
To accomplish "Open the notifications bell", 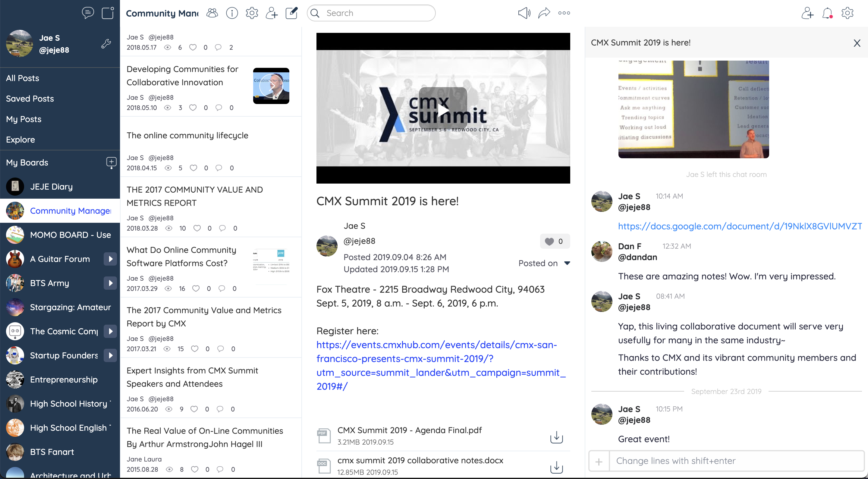I will [x=827, y=13].
